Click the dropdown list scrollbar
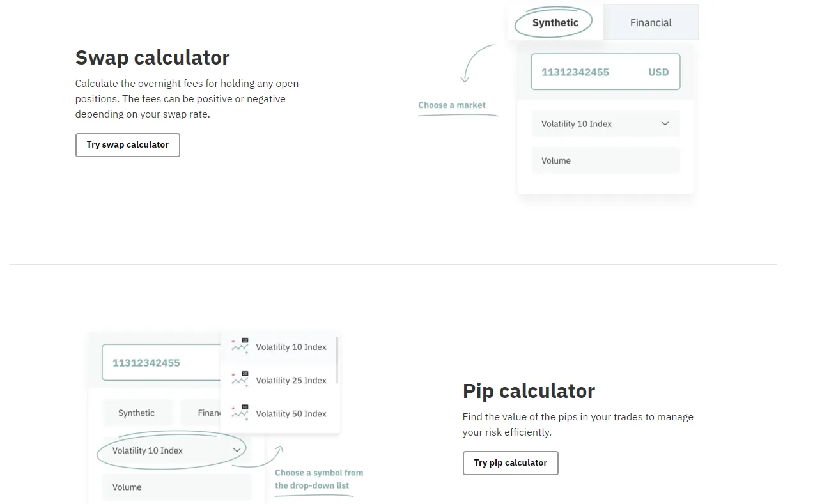The height and width of the screenshot is (504, 822). tap(337, 361)
